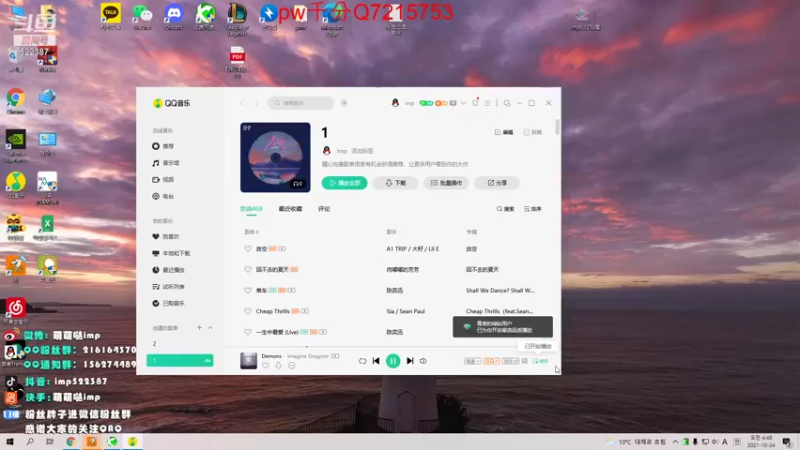
Task: Open the sort options for song list
Action: click(533, 209)
